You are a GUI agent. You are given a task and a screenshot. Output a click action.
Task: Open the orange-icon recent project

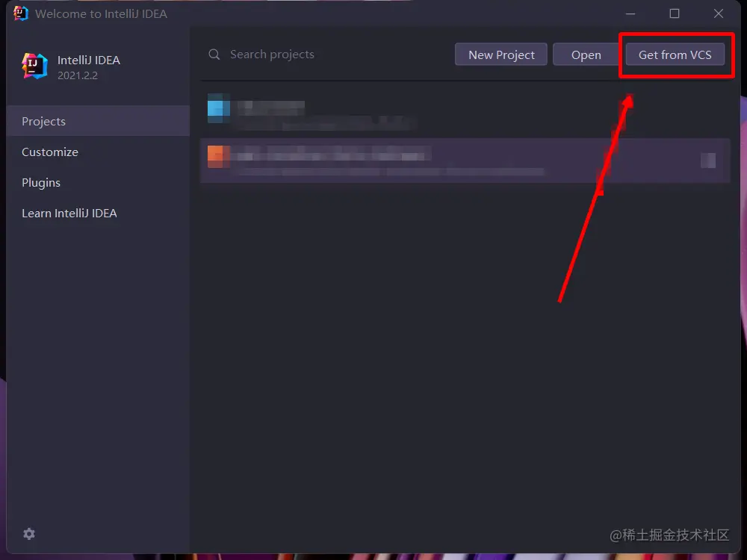click(x=465, y=161)
